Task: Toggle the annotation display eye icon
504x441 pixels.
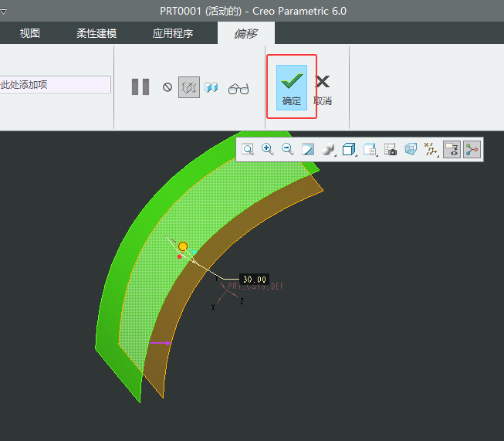Action: click(452, 150)
